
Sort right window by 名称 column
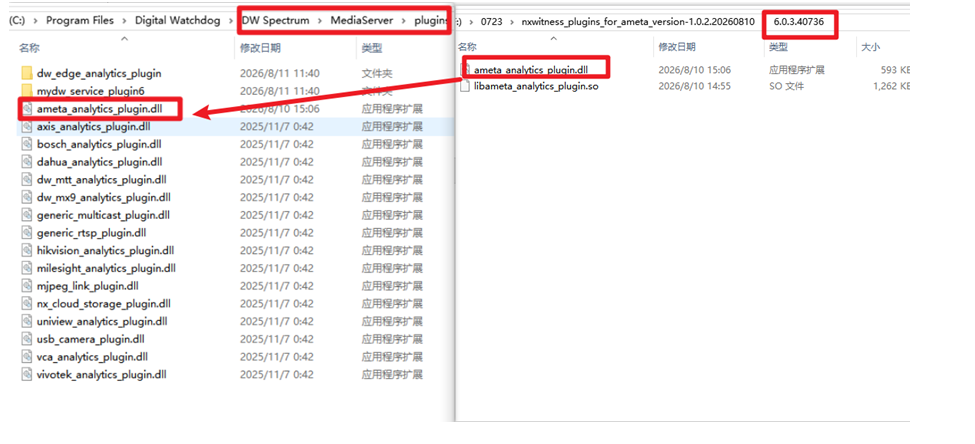[467, 47]
